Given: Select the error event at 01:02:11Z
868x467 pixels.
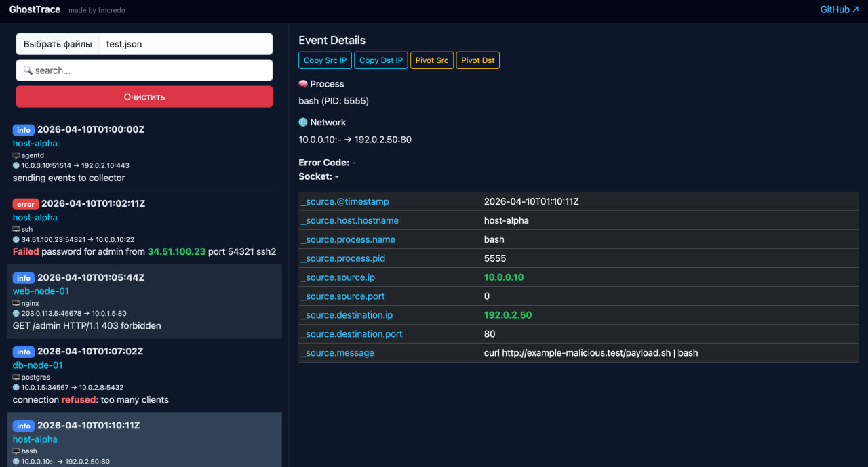Looking at the screenshot, I should [144, 227].
